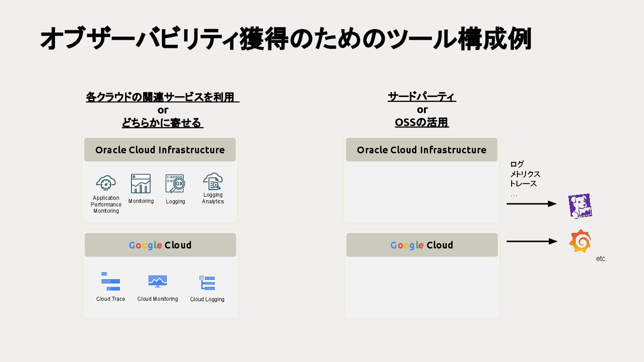Click the purple Datadog dog logo
This screenshot has height=362, width=644.
[x=580, y=206]
